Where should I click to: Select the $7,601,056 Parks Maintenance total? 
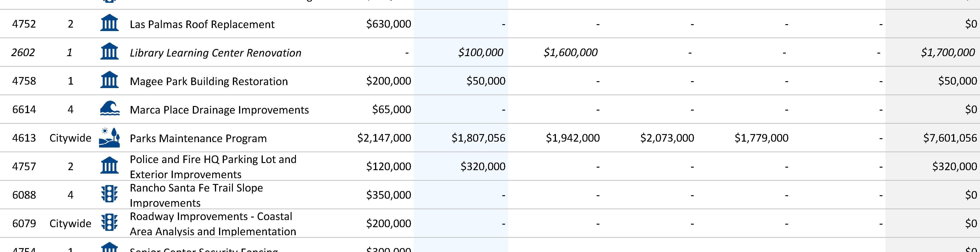click(950, 138)
